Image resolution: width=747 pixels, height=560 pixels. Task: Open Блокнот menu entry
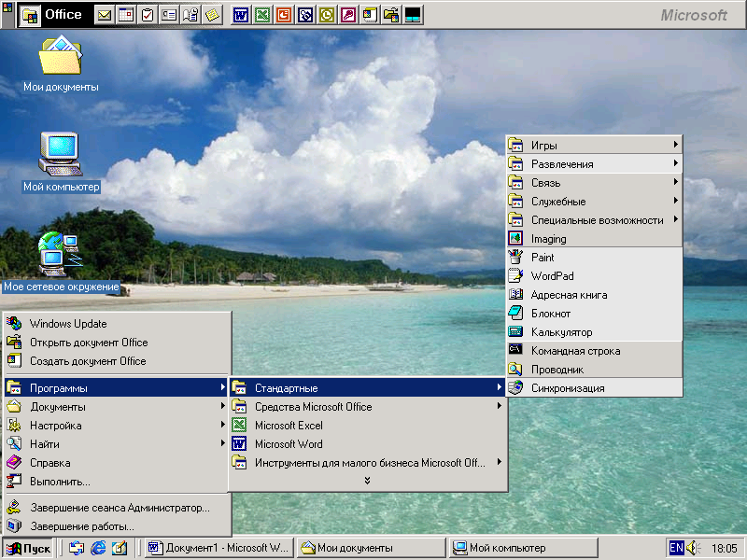pos(595,314)
